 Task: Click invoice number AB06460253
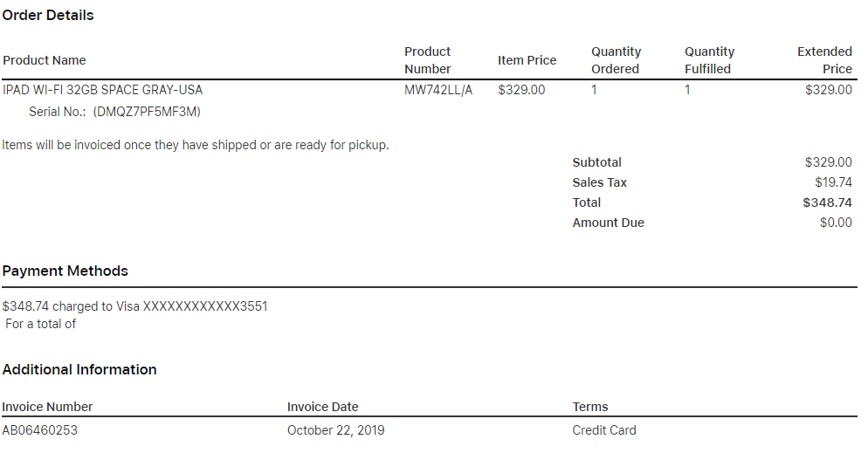pos(38,430)
